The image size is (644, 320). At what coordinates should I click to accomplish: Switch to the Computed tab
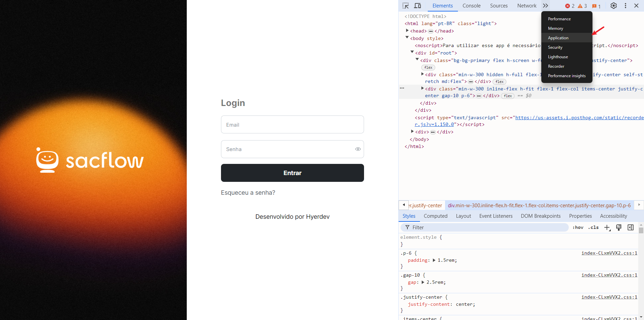(x=435, y=216)
